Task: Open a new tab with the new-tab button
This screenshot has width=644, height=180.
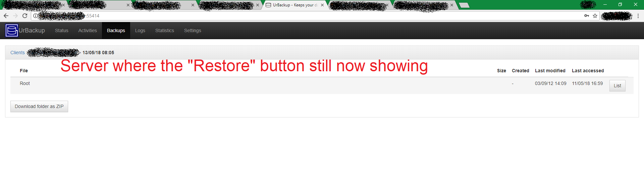Action: [x=464, y=5]
